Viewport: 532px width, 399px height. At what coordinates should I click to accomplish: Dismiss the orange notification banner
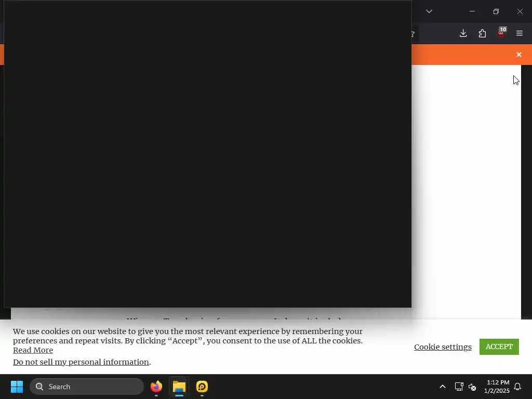click(519, 55)
